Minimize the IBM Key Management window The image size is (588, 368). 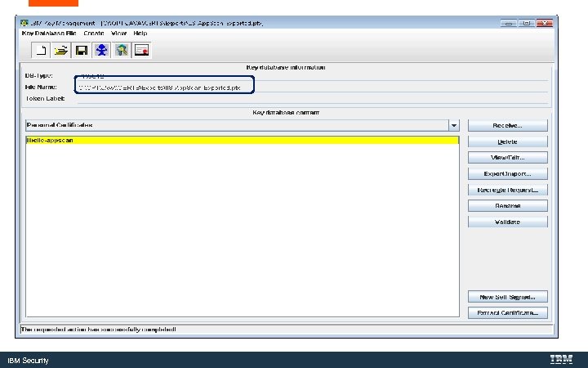(508, 23)
